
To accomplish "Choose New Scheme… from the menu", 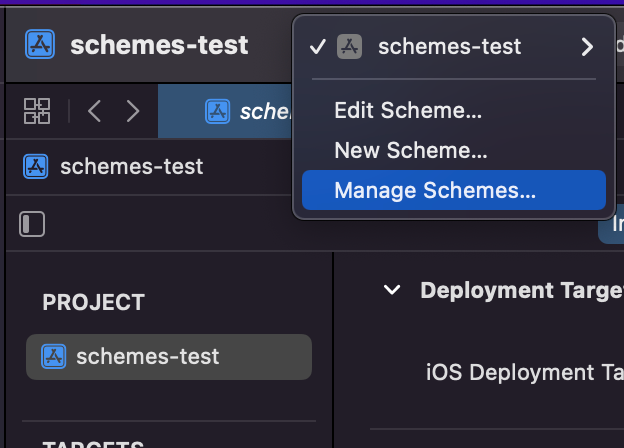I will 410,151.
